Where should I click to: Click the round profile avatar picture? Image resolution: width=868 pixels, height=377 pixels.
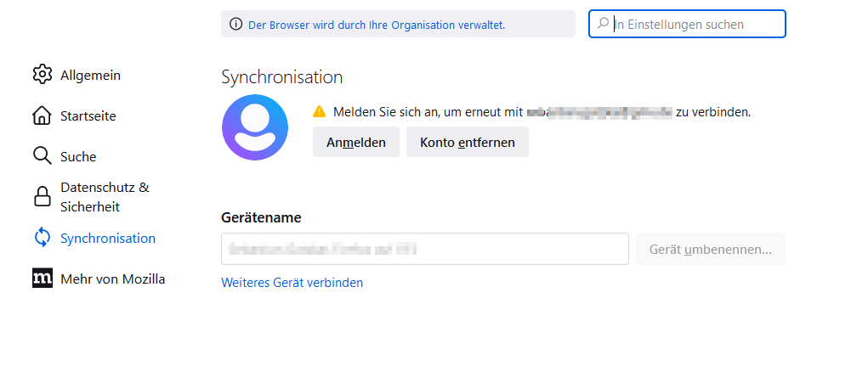pos(255,127)
